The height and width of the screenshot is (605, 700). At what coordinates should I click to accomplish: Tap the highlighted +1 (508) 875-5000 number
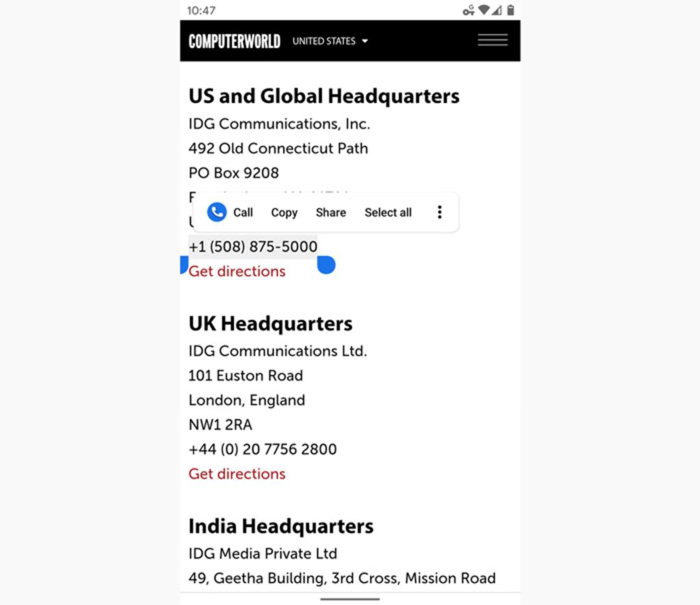pyautogui.click(x=253, y=246)
